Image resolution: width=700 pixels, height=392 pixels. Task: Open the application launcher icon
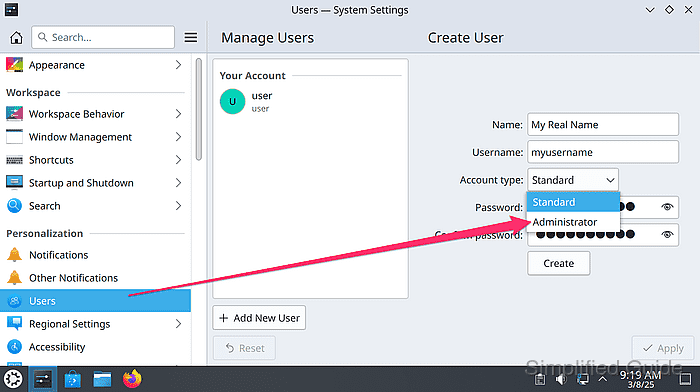(13, 379)
